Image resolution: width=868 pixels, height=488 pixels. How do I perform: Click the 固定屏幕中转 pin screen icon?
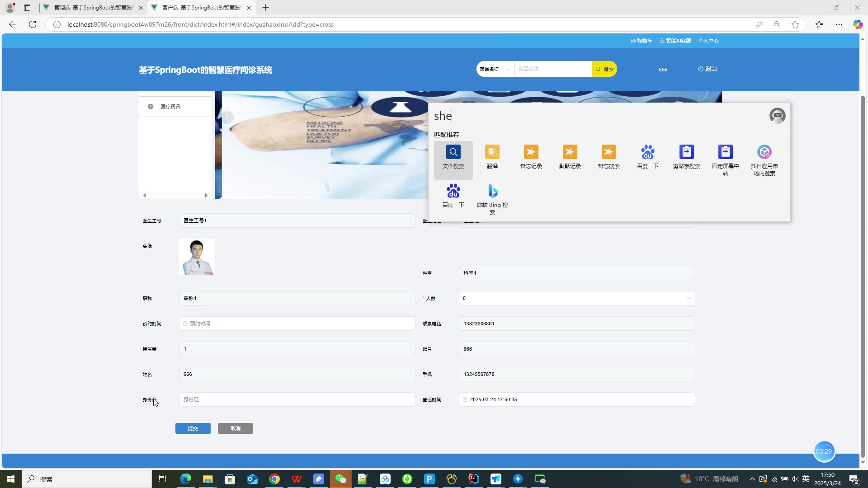coord(725,158)
